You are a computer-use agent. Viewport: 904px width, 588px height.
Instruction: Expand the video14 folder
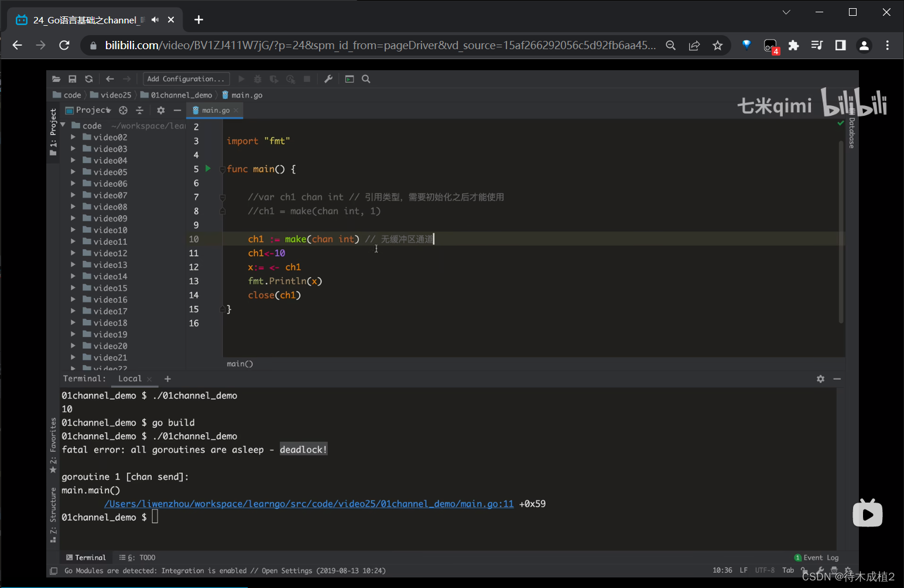(73, 276)
